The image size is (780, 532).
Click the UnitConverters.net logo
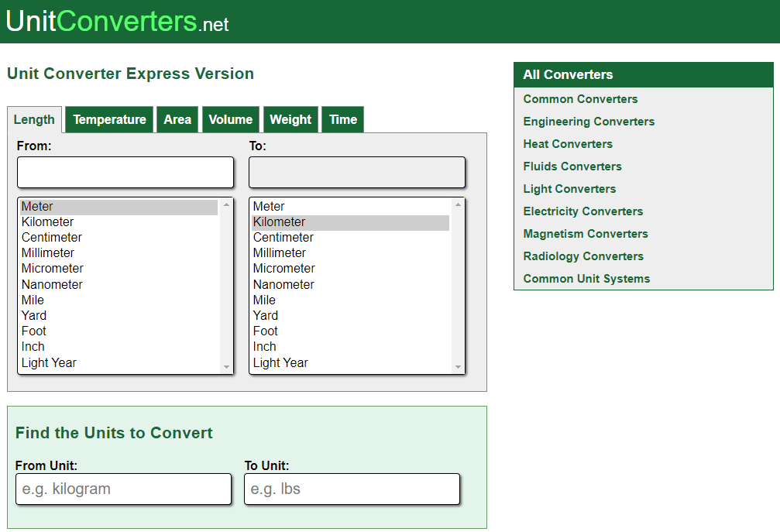tap(118, 22)
